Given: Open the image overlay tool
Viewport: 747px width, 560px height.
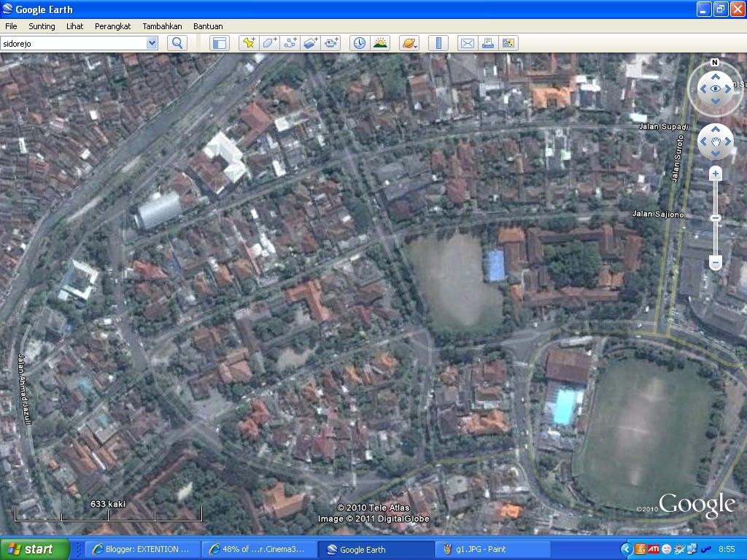Looking at the screenshot, I should (311, 43).
